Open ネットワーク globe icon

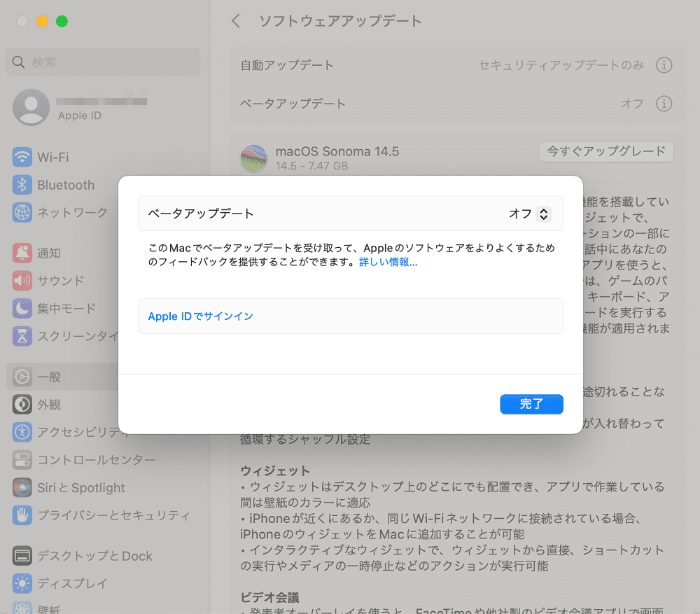pos(22,213)
